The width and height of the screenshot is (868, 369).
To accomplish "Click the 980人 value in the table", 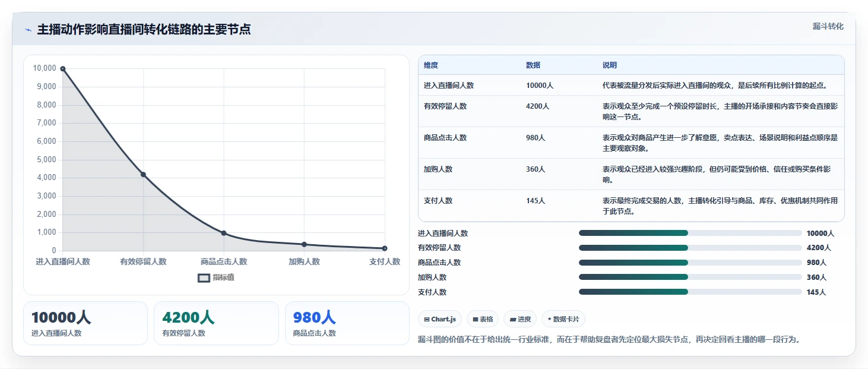I will point(536,138).
